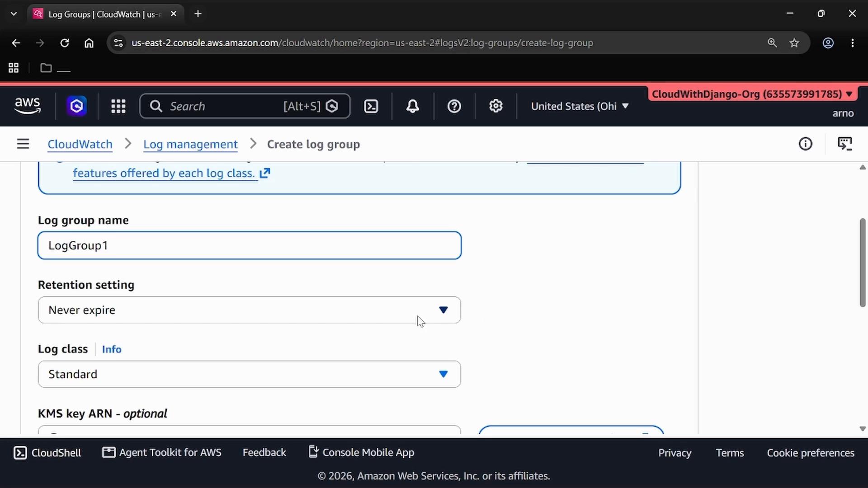Close the Log Groups browser tab
The height and width of the screenshot is (488, 868).
point(174,14)
